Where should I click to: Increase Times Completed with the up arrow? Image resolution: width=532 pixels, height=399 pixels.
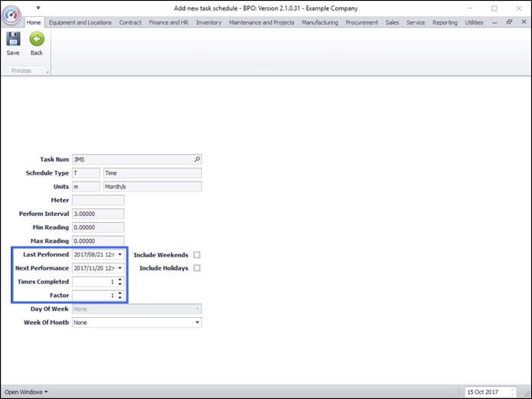pyautogui.click(x=120, y=280)
